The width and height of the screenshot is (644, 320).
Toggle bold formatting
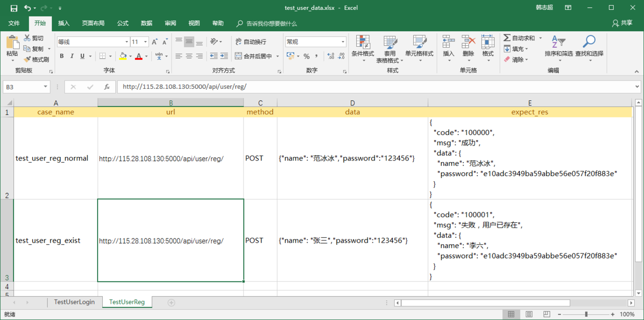click(61, 56)
